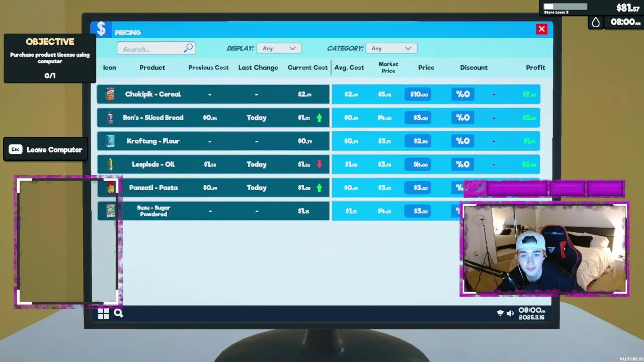Click the $2.50 price button for Flour
This screenshot has width=644, height=362.
click(x=419, y=141)
